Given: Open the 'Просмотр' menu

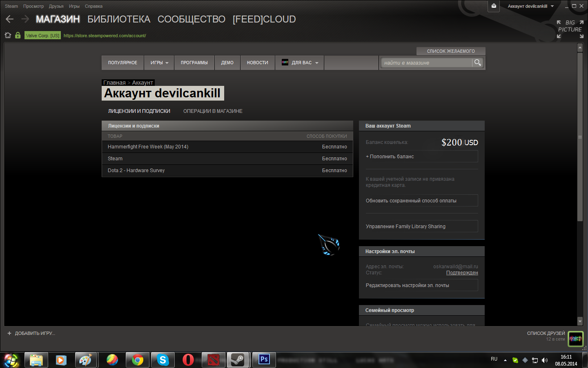Looking at the screenshot, I should (x=33, y=6).
